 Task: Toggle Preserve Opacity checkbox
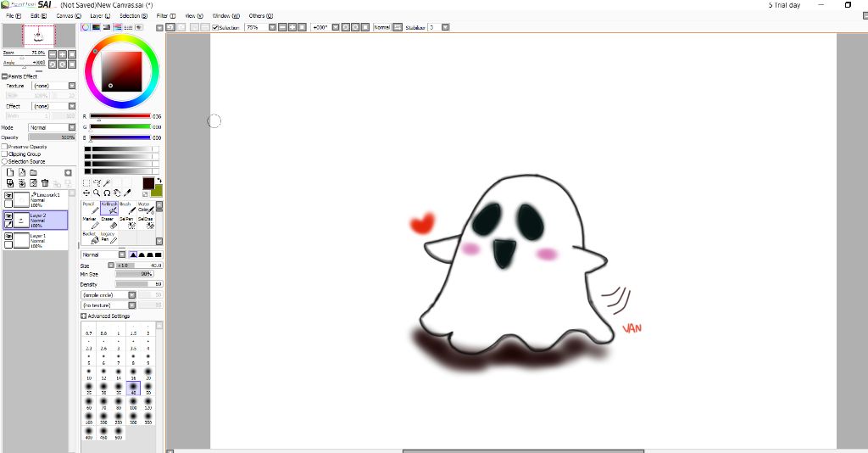[x=4, y=147]
